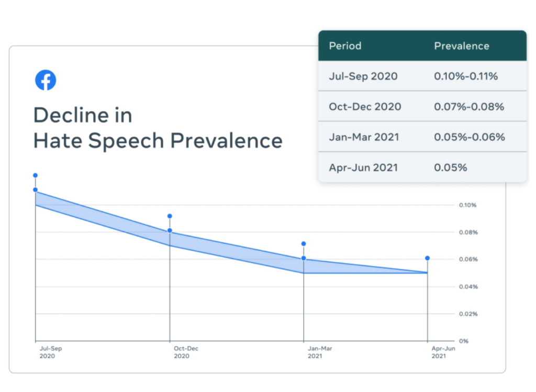Click the Jan-Mar 2021 table row label
Image resolution: width=536 pixels, height=392 pixels.
pyautogui.click(x=364, y=137)
